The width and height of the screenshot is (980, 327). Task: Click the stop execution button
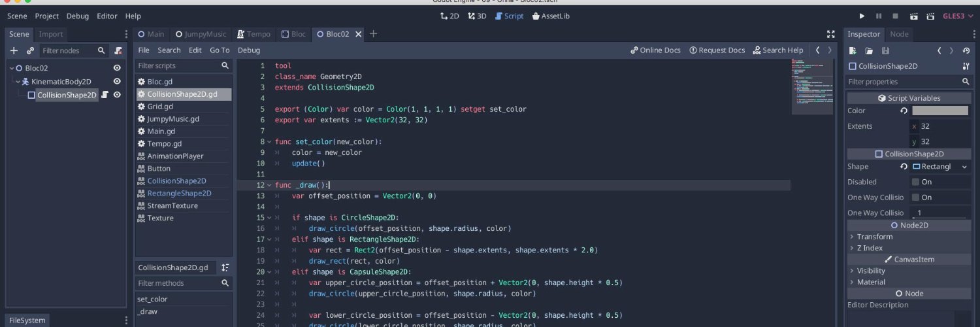click(x=895, y=16)
